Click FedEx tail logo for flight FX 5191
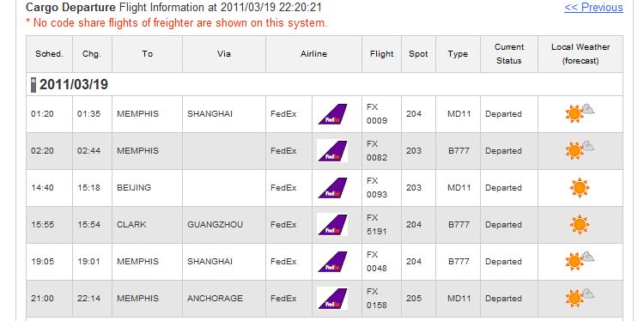Viewport: 644px width, 321px height. [x=332, y=225]
